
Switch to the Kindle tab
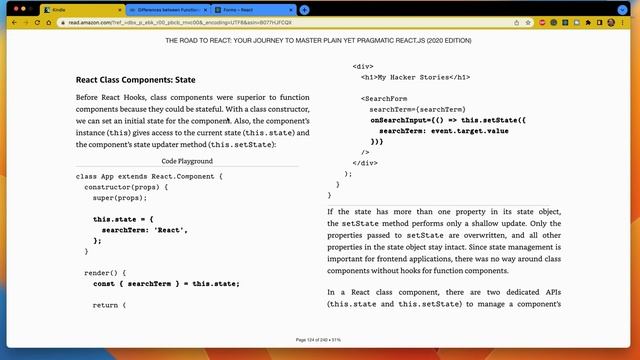pyautogui.click(x=83, y=10)
